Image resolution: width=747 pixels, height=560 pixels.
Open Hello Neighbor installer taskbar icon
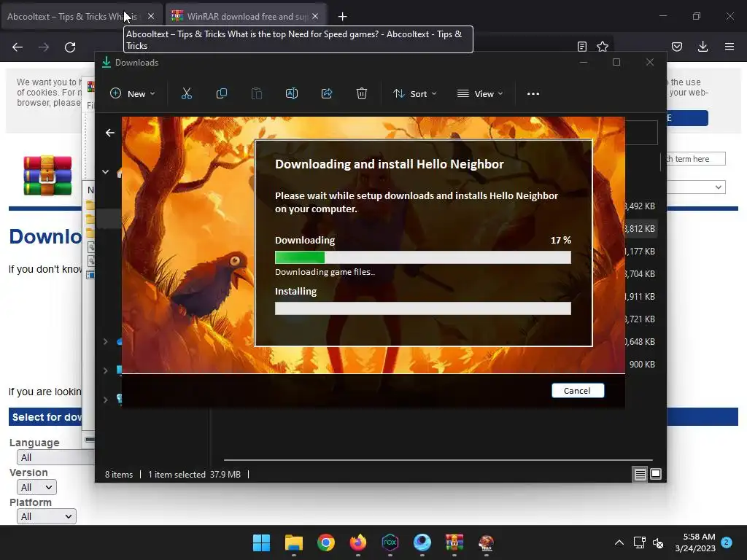coord(487,542)
